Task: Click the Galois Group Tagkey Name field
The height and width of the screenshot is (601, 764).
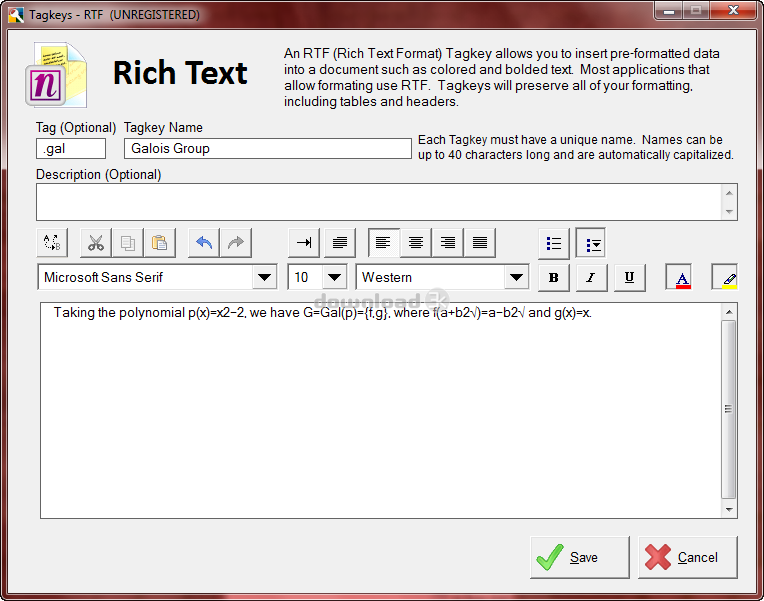Action: click(x=267, y=149)
